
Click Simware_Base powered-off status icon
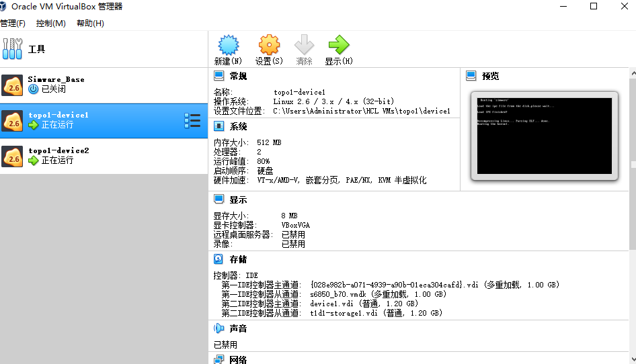click(33, 89)
